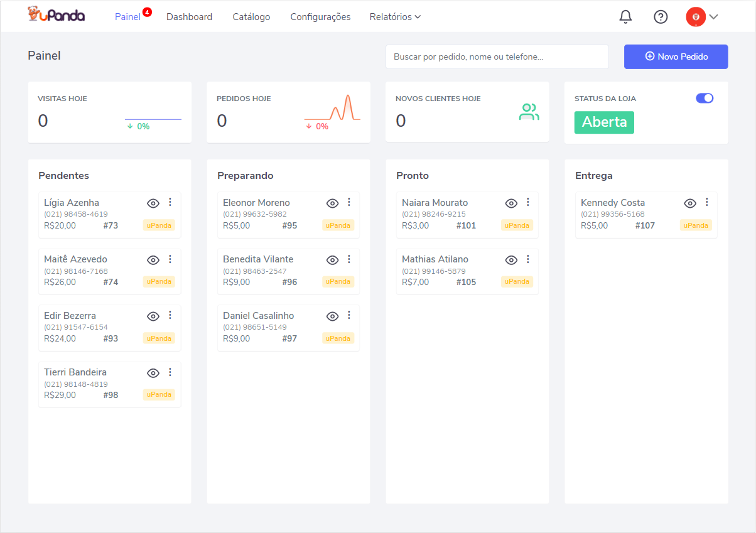Screen dimensions: 756x533
Task: Click eye icon for Kennedy Costa order
Action: 690,203
